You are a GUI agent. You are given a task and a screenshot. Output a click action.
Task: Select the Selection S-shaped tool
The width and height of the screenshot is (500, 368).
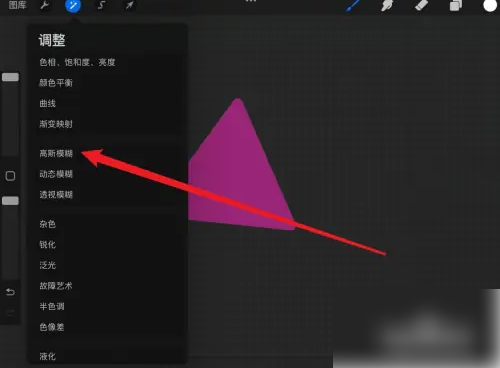coord(101,5)
